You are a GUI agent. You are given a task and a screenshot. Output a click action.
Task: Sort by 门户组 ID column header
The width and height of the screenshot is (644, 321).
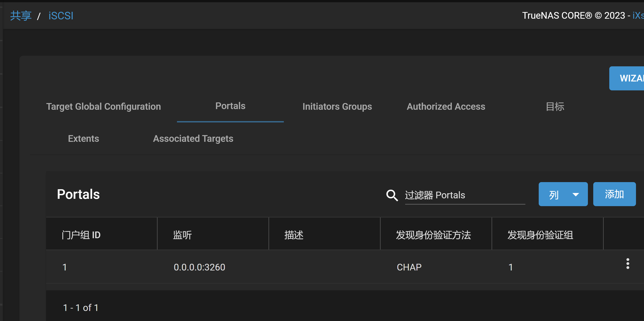81,235
